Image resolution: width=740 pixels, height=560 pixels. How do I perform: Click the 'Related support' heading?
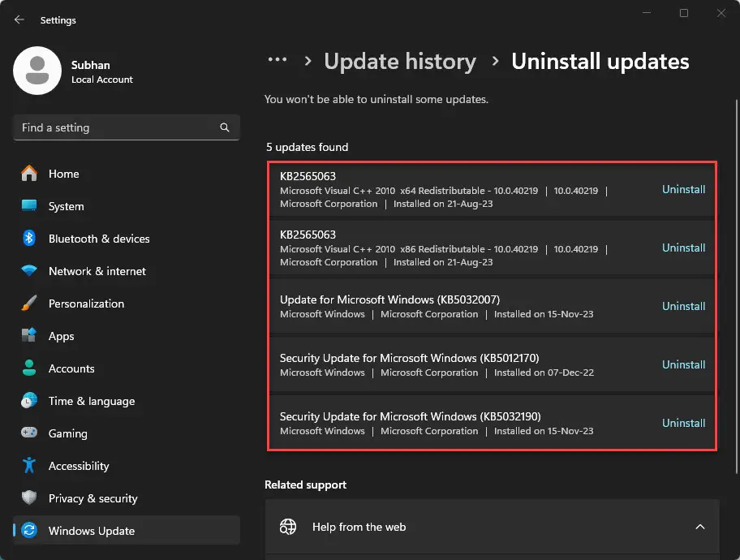coord(305,485)
